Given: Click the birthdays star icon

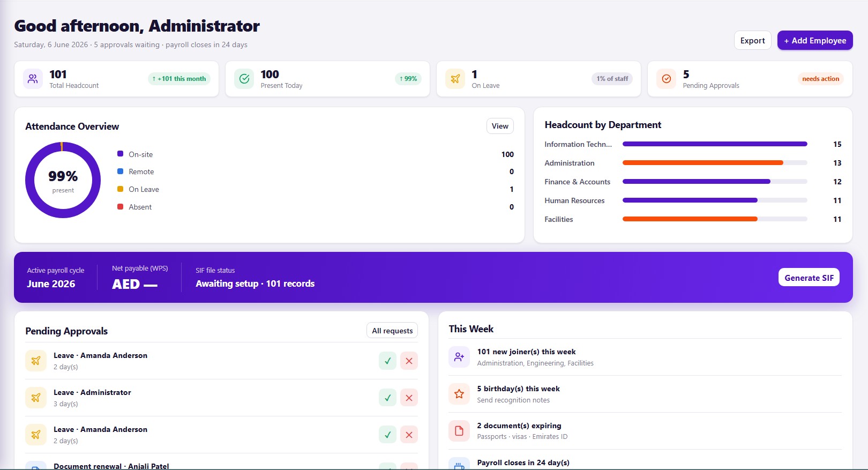Looking at the screenshot, I should click(459, 394).
